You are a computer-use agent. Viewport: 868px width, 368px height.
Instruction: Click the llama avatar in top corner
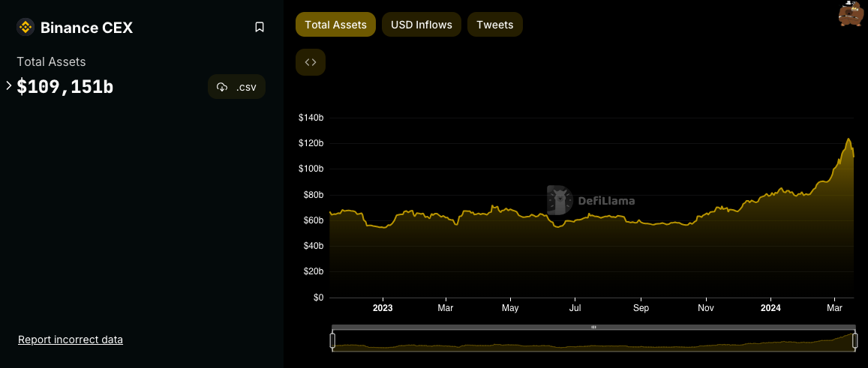pos(850,14)
